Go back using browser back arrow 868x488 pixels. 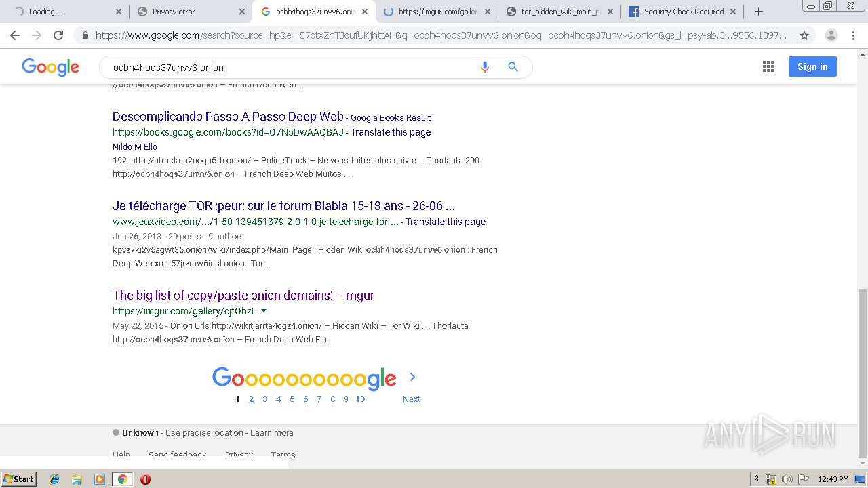tap(15, 35)
